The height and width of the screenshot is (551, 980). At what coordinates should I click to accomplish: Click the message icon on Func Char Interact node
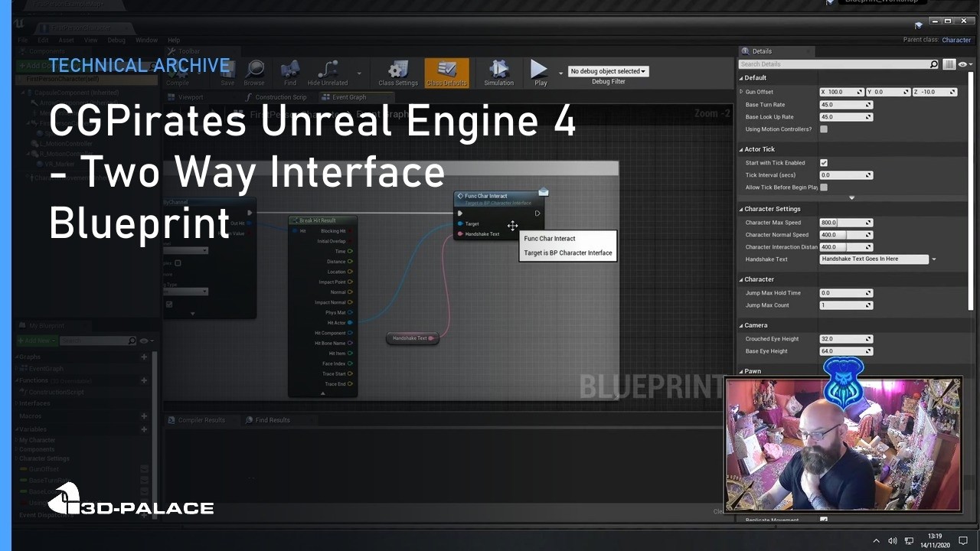[x=543, y=191]
